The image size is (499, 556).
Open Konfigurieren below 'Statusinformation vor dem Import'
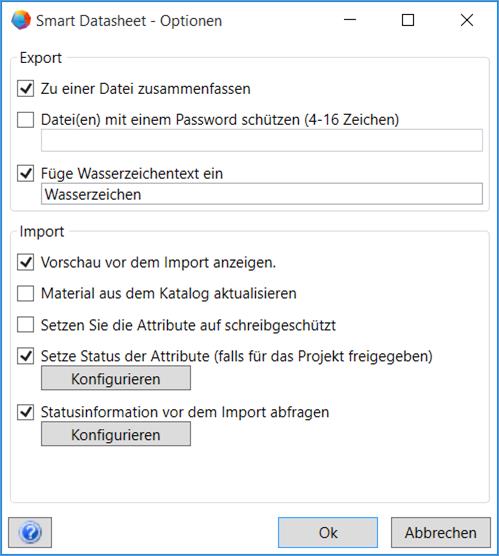pos(116,434)
